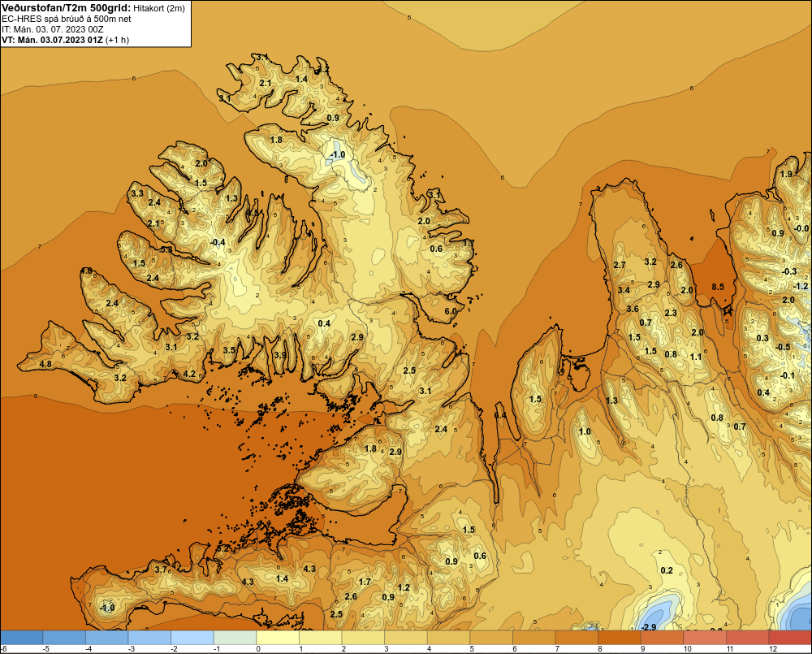This screenshot has height=654, width=812.
Task: Click the 1.2 temperature label
Action: point(404,587)
